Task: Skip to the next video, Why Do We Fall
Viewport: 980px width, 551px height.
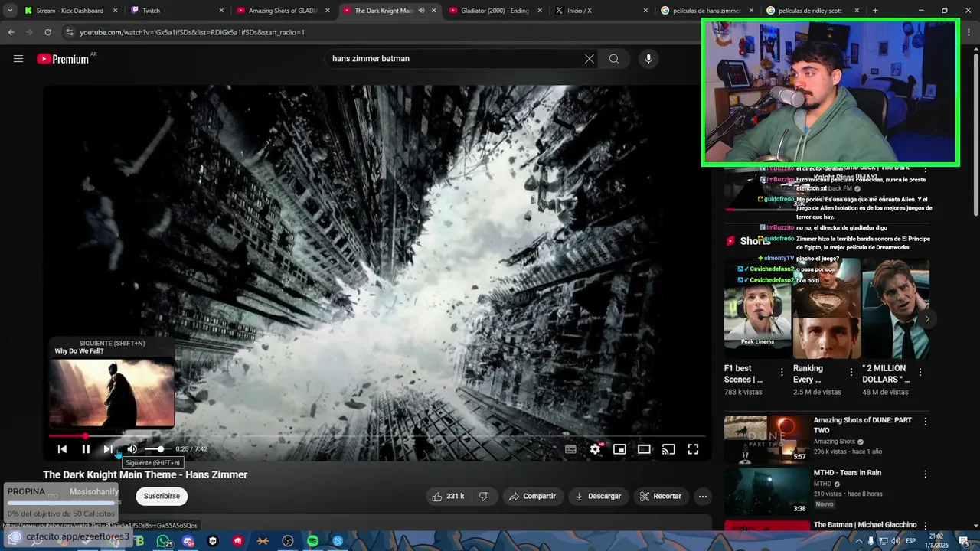Action: (108, 449)
